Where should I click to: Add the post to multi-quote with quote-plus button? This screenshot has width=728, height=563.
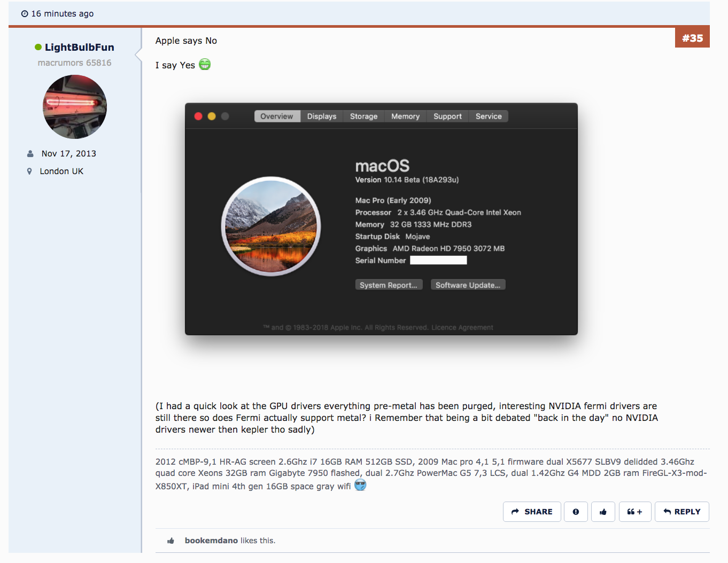[635, 512]
